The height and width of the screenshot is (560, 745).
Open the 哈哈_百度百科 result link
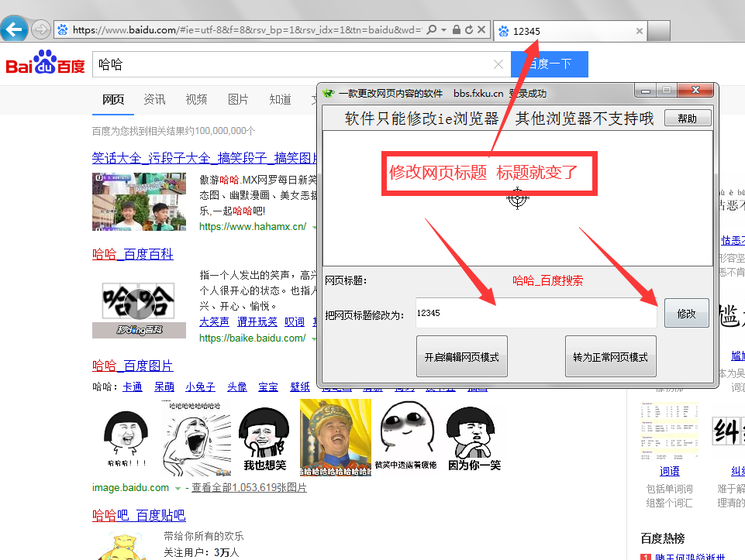[133, 254]
